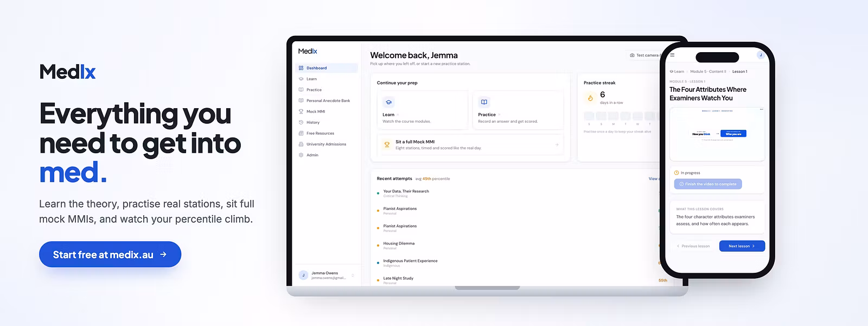
Task: Click the Free Resources sidebar icon
Action: coord(301,133)
